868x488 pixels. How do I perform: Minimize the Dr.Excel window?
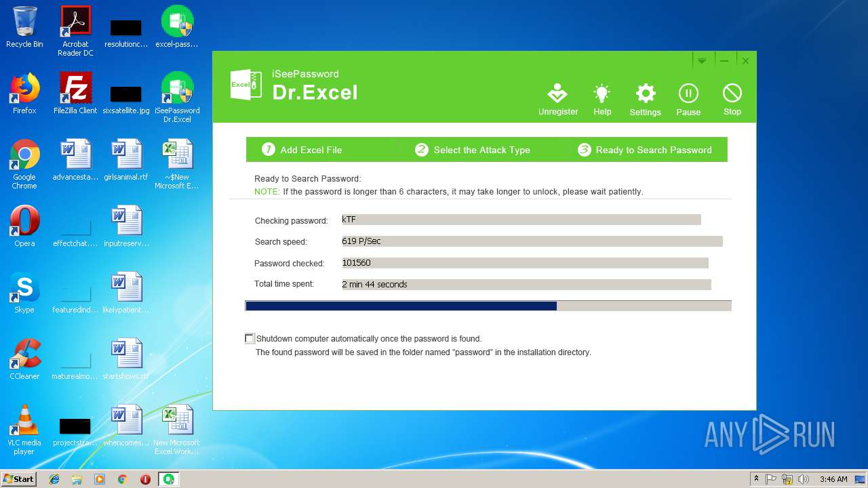pos(724,61)
